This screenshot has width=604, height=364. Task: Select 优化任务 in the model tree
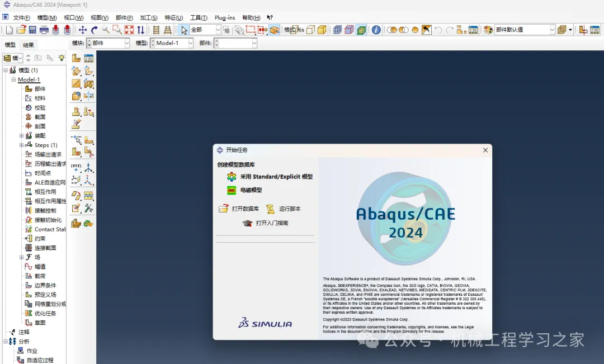(x=45, y=313)
